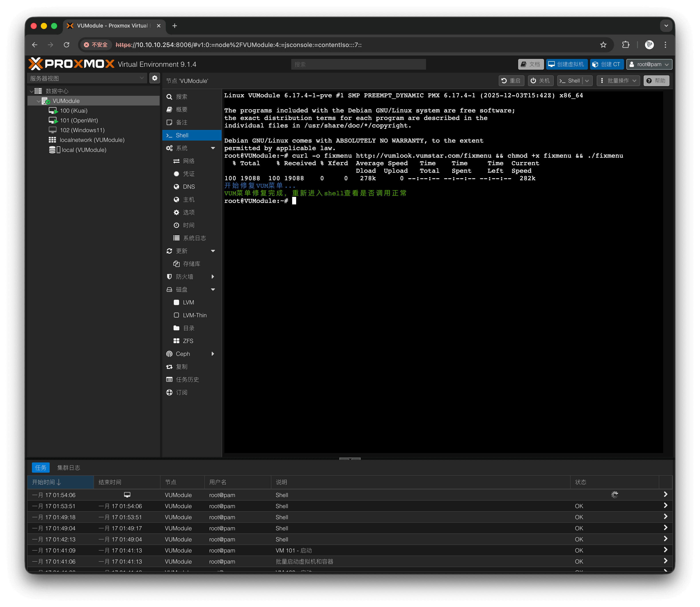
Task: Switch to the 集群日志 tab
Action: point(68,468)
